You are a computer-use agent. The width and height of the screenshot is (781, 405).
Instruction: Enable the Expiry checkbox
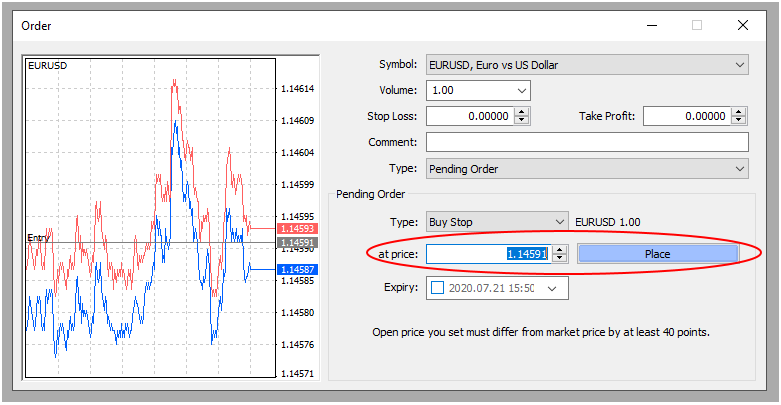coord(436,288)
